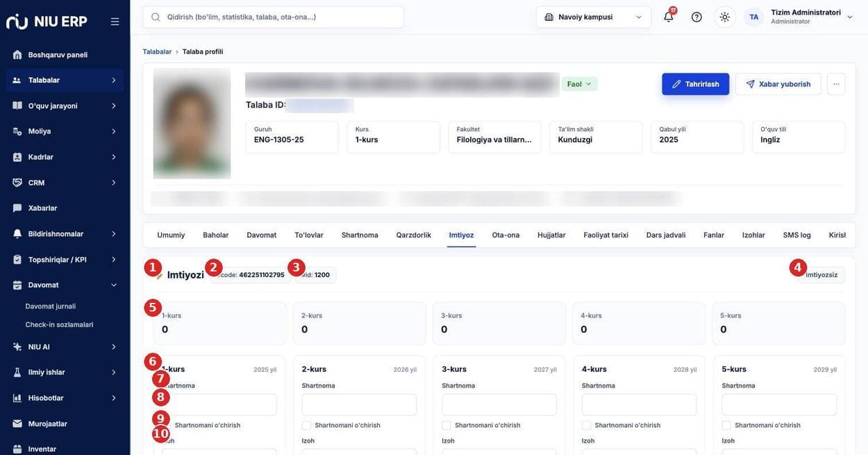Expand the Ilmiy ishlar sidebar chevron
This screenshot has width=868, height=455.
click(114, 372)
